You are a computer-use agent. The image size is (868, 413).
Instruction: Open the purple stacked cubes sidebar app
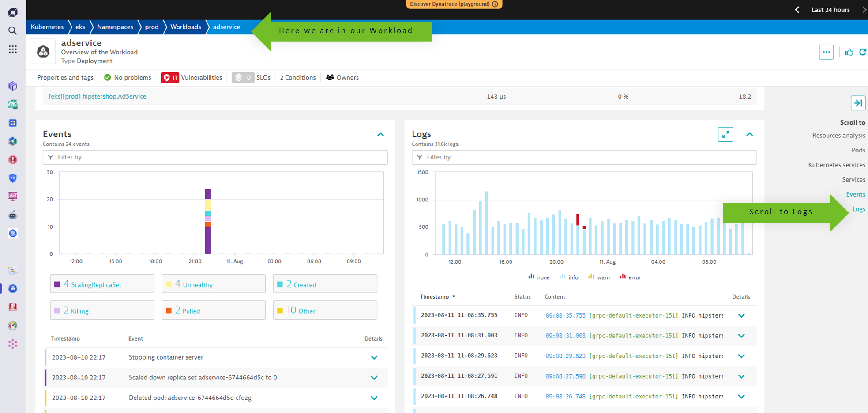click(13, 86)
